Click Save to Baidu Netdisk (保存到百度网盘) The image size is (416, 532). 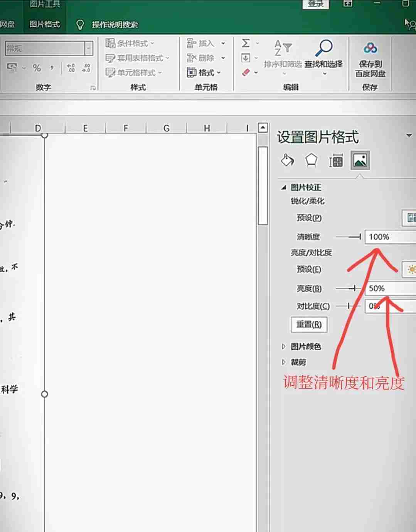click(370, 60)
